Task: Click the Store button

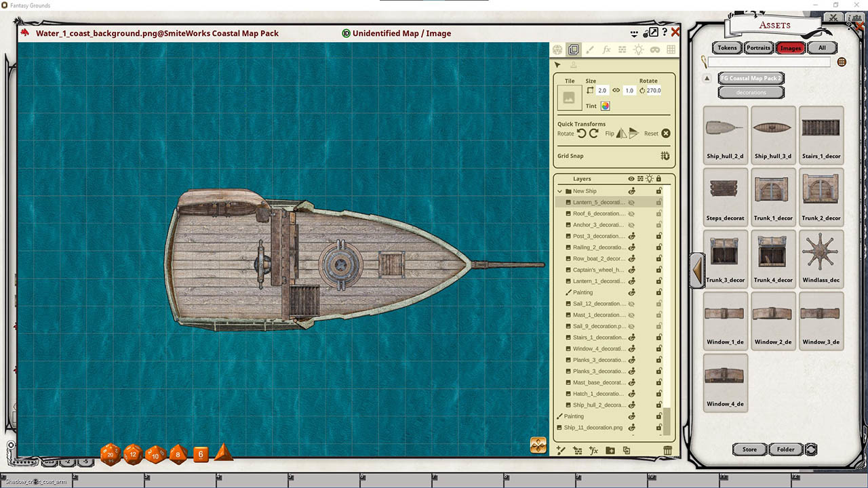Action: 749,449
